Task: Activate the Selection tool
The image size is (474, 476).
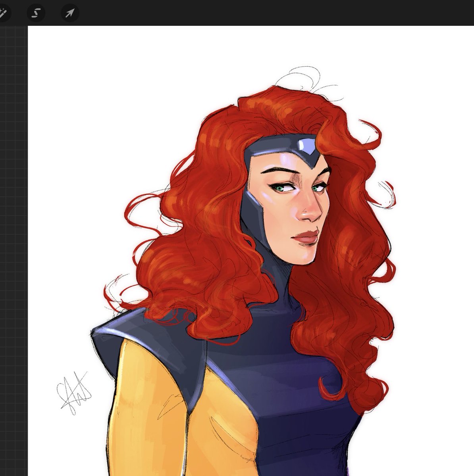Action: 36,13
